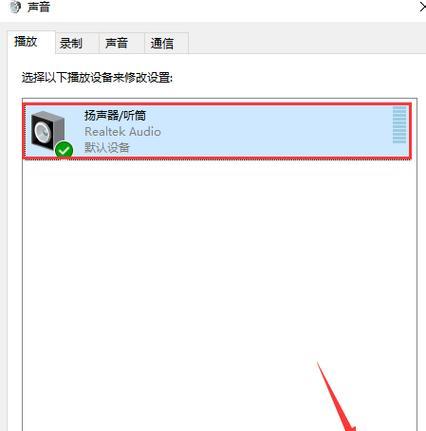The height and width of the screenshot is (431, 426).
Task: Close the 声音 dialog window
Action: coord(422,7)
